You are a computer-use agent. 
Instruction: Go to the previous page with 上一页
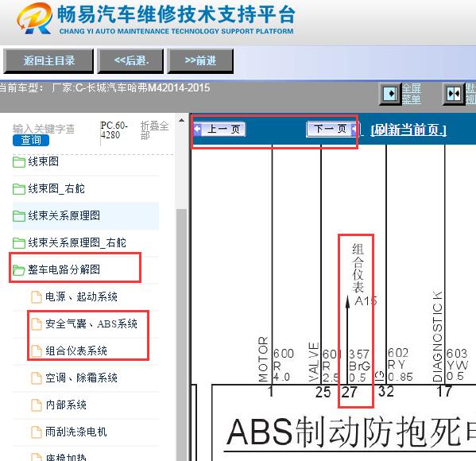pyautogui.click(x=219, y=129)
